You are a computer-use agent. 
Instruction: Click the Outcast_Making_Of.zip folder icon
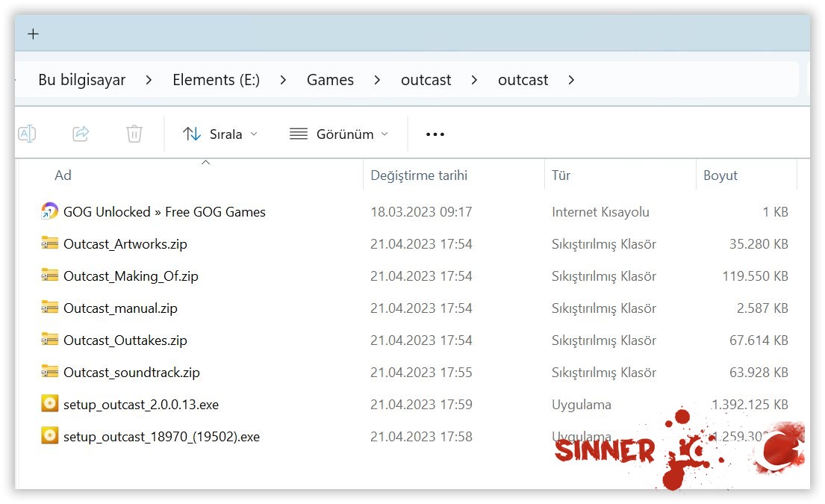(49, 276)
